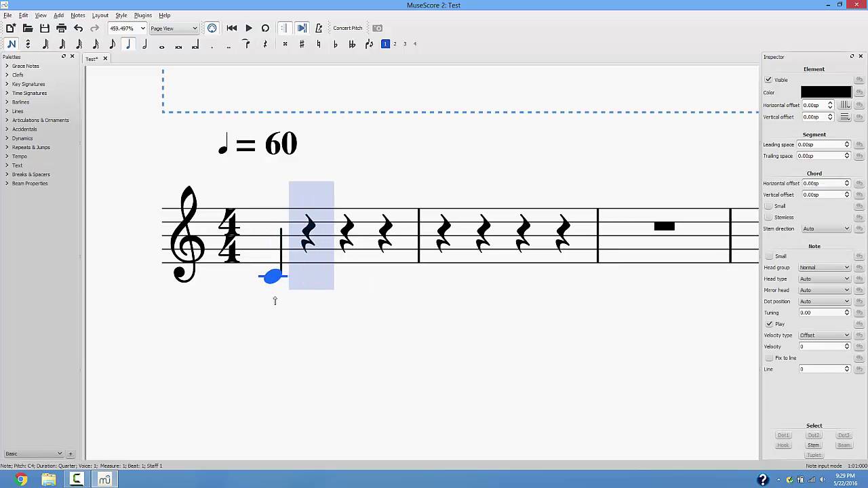This screenshot has width=868, height=488.
Task: Open the Velocity type dropdown
Action: pos(824,335)
